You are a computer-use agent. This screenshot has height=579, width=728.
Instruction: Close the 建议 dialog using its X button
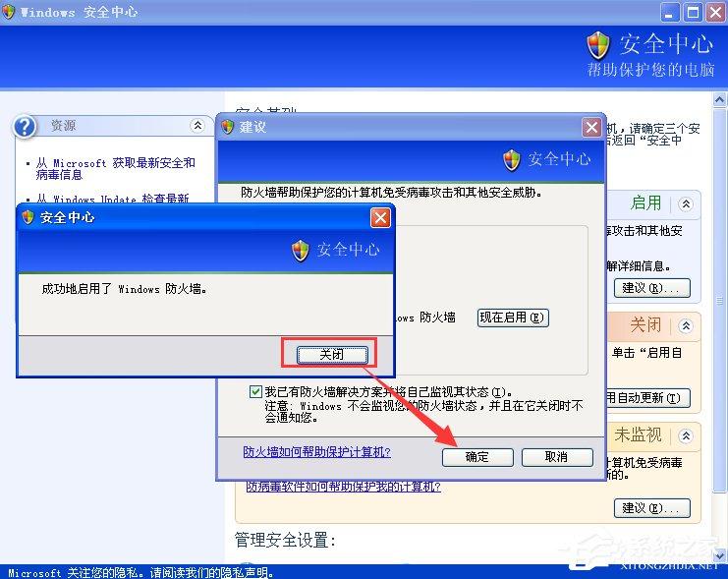(x=591, y=127)
